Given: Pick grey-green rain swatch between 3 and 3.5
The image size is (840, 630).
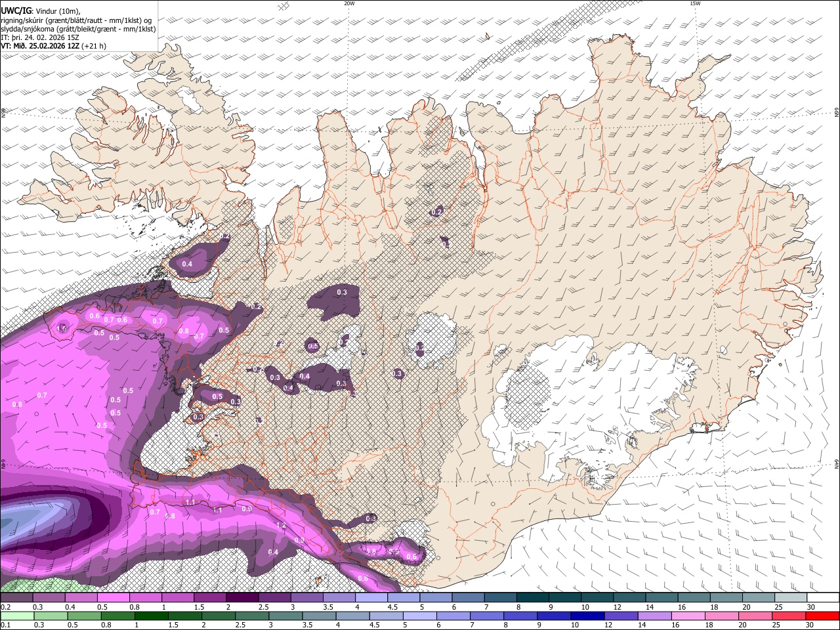Looking at the screenshot, I should [285, 616].
